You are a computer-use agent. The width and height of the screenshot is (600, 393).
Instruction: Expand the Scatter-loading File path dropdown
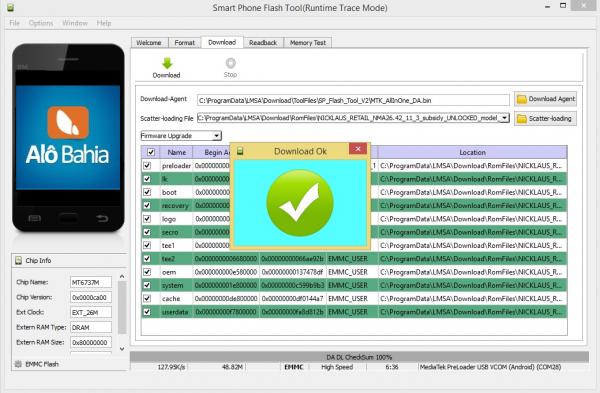(x=505, y=118)
